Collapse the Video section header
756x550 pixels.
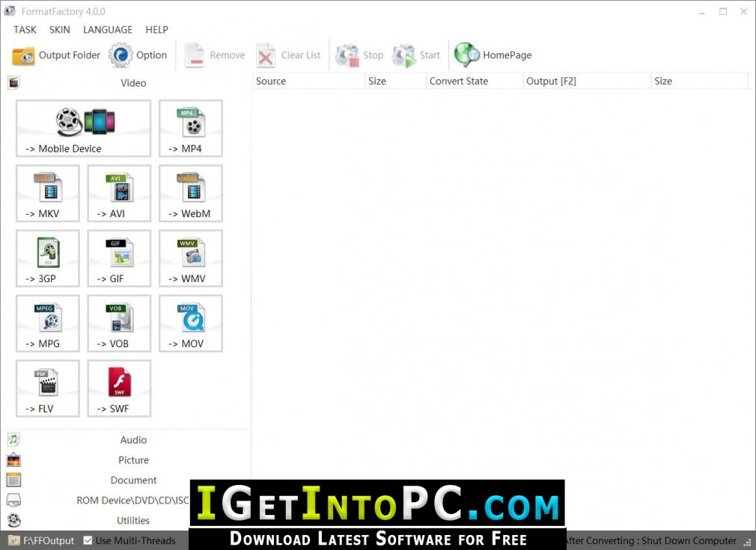pos(133,83)
